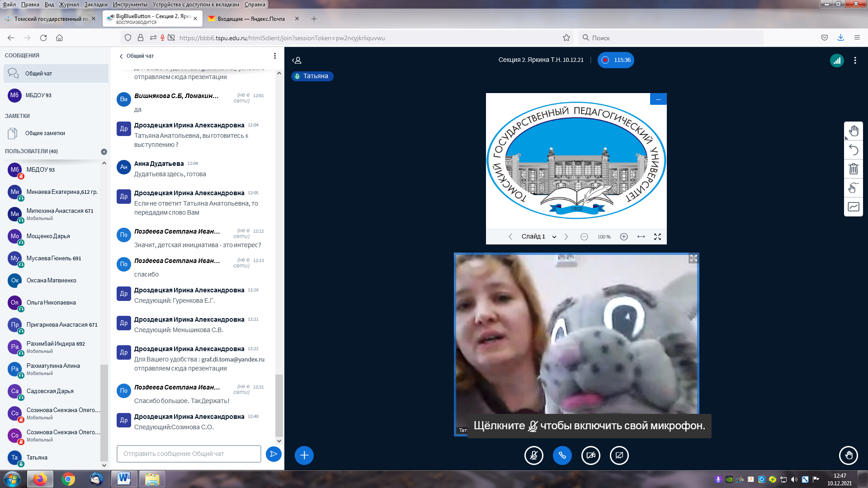Toggle multi-user whiteboard mode

854,207
